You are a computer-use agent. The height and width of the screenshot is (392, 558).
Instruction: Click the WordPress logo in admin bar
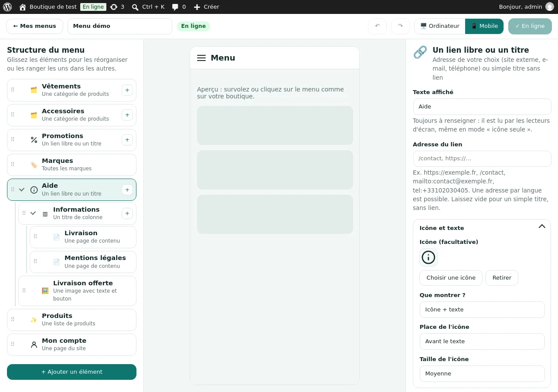pyautogui.click(x=7, y=7)
